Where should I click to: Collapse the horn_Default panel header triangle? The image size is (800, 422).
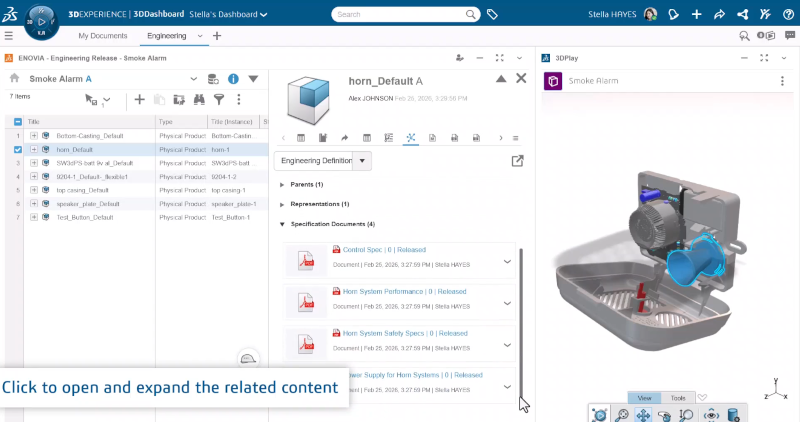501,79
